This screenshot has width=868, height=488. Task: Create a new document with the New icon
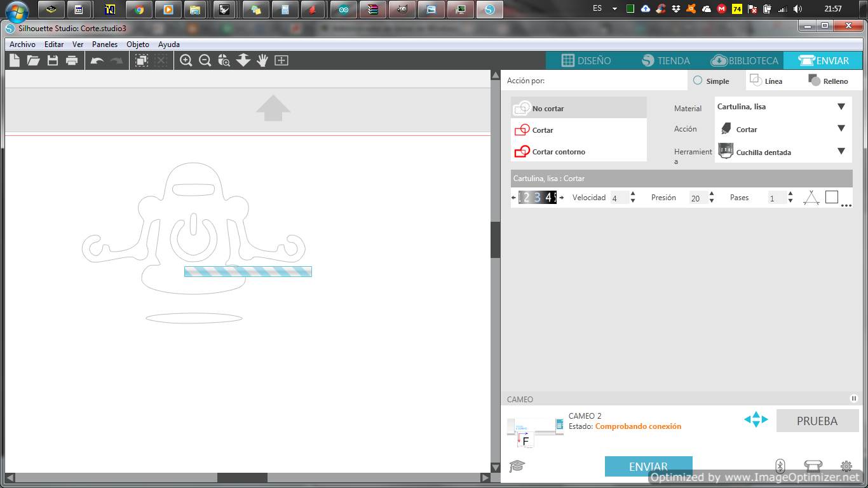[x=14, y=60]
